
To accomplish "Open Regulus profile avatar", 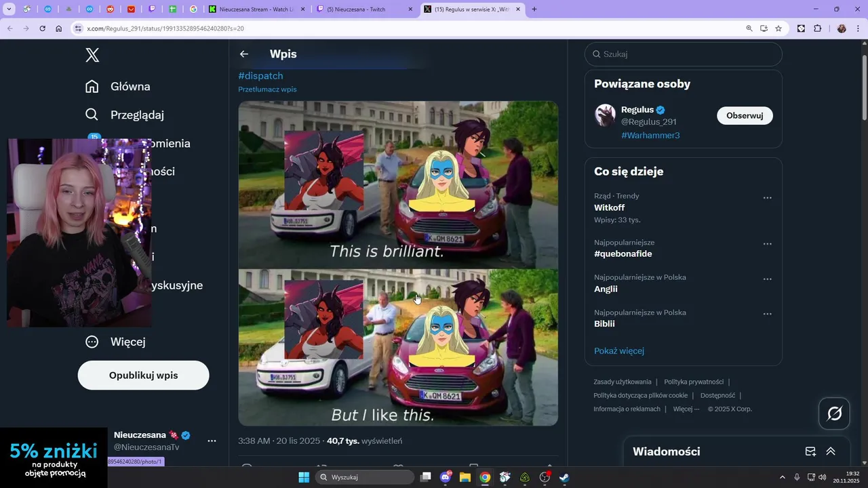I will [606, 115].
